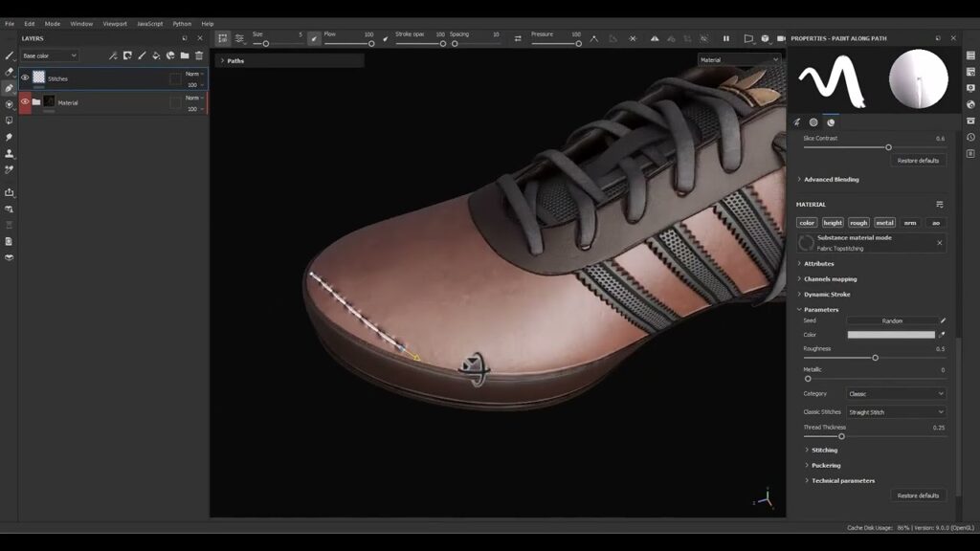This screenshot has height=551, width=980.
Task: Open the Mode menu
Action: [x=53, y=24]
